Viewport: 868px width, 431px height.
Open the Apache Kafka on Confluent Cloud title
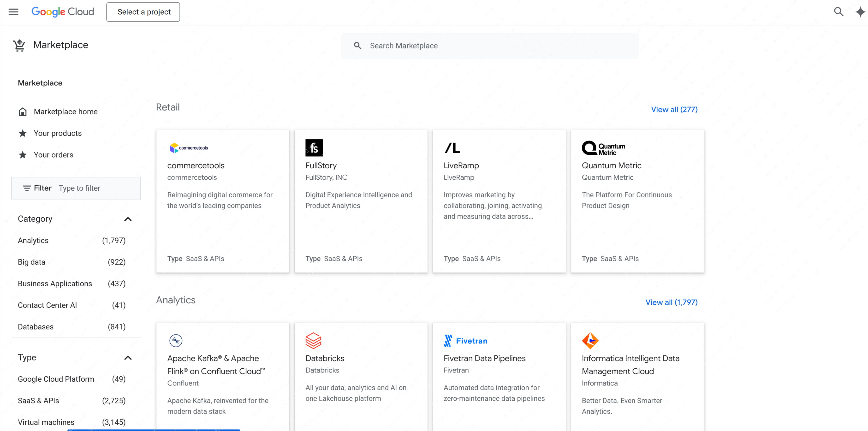(x=216, y=365)
